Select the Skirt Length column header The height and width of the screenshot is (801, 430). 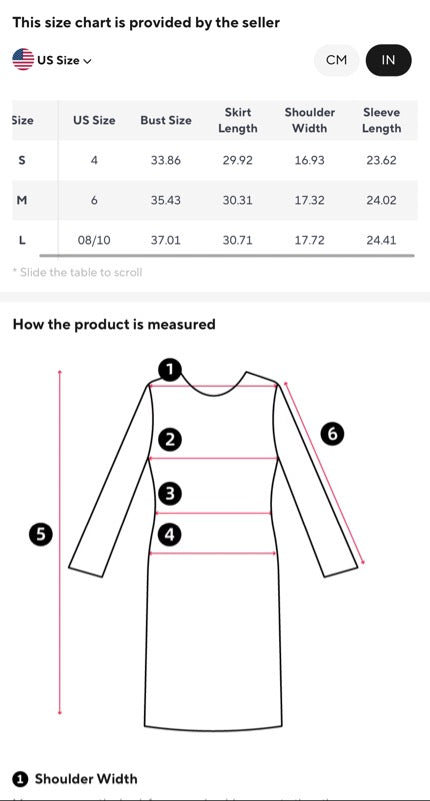(x=238, y=121)
